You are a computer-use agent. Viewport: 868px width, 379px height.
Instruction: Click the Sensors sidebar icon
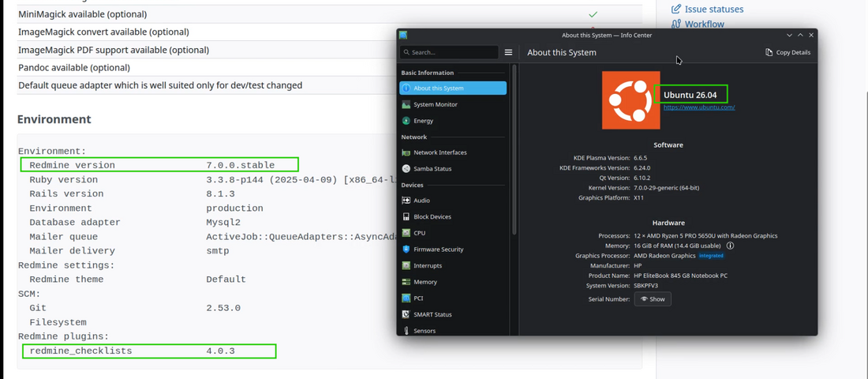click(x=406, y=331)
